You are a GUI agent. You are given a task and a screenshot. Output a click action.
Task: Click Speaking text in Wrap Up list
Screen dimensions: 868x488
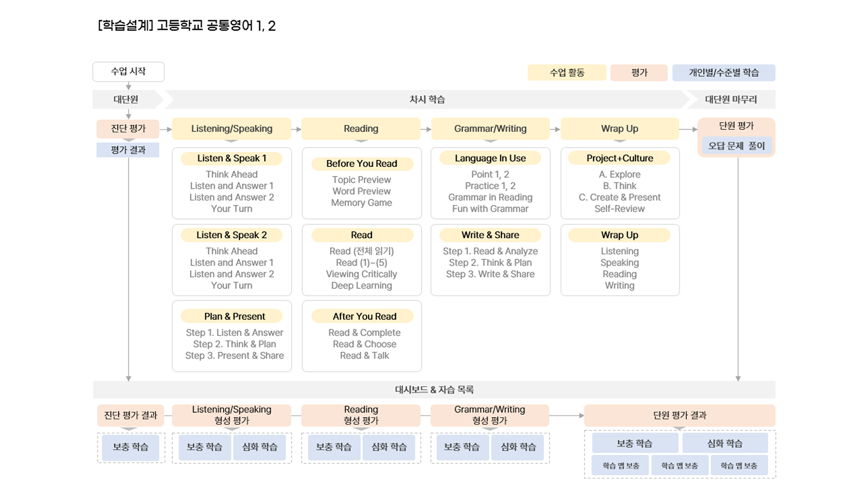point(619,263)
